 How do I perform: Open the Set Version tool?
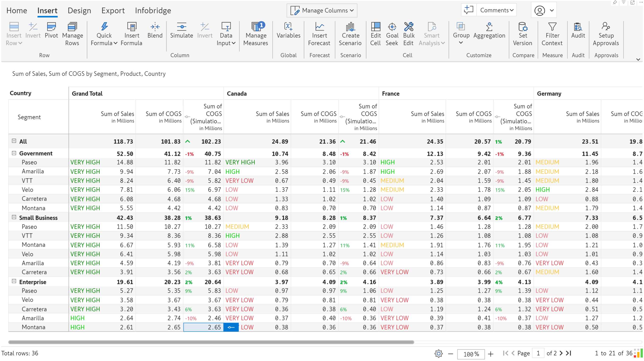pyautogui.click(x=522, y=34)
